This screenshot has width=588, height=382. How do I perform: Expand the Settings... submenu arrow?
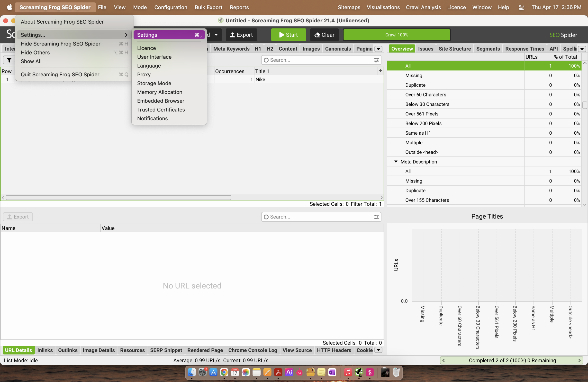(126, 35)
